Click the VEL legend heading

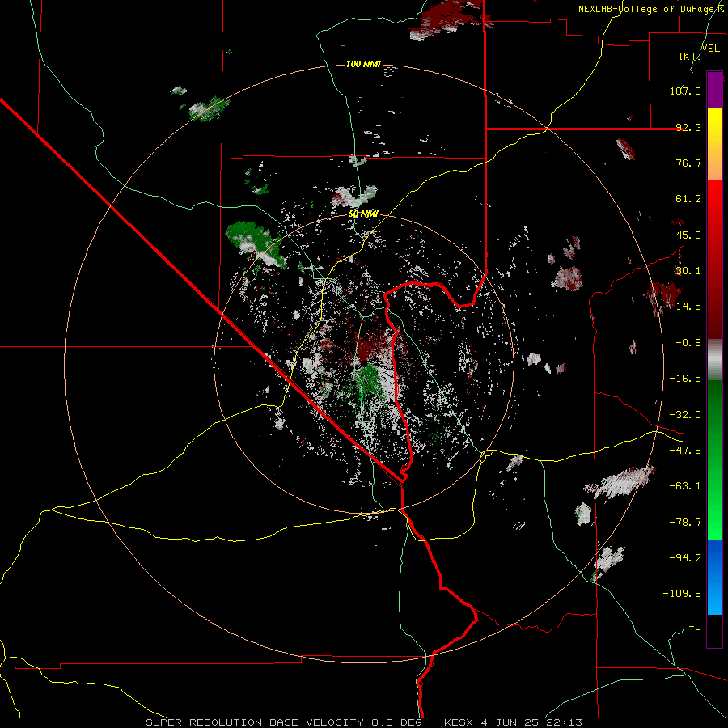711,49
